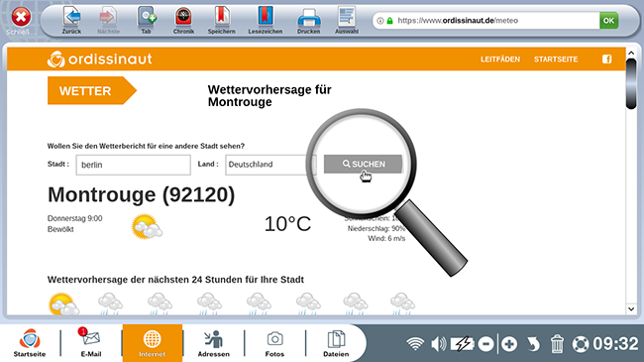Open E-Mail in the bottom dock

pyautogui.click(x=91, y=343)
